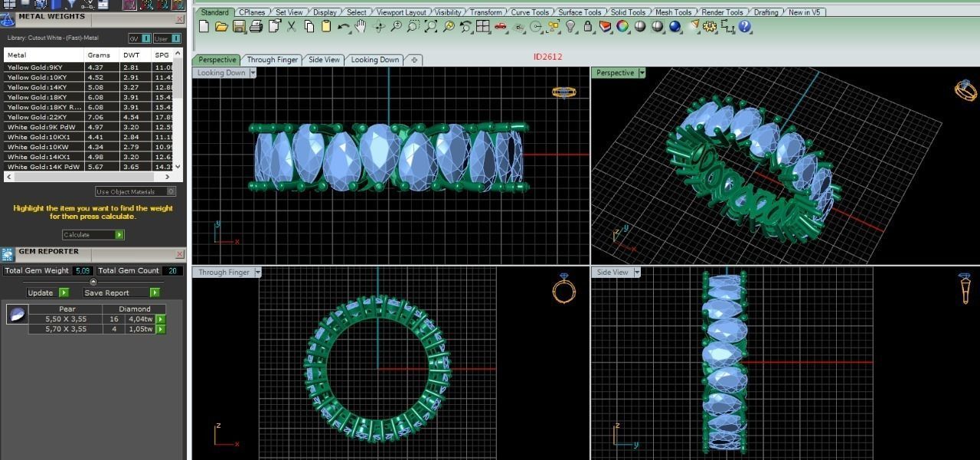Click the Save floppy disk icon
This screenshot has height=460, width=980.
(x=239, y=27)
